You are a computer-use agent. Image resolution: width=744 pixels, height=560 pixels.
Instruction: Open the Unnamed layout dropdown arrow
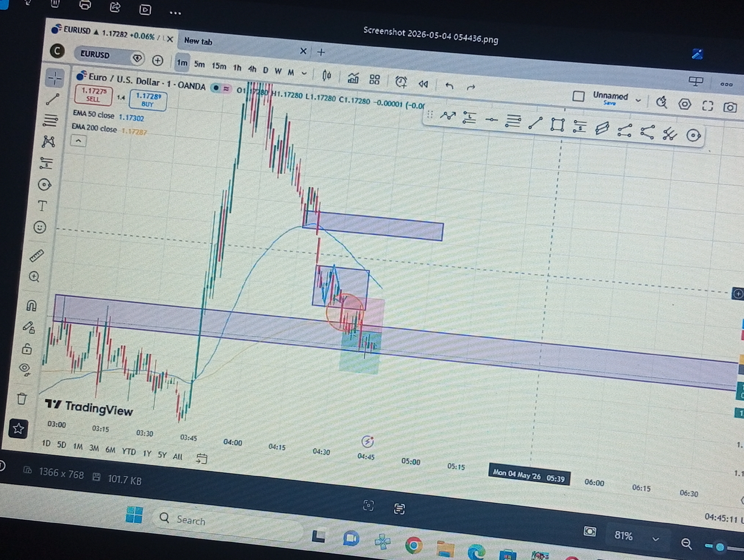click(x=638, y=100)
